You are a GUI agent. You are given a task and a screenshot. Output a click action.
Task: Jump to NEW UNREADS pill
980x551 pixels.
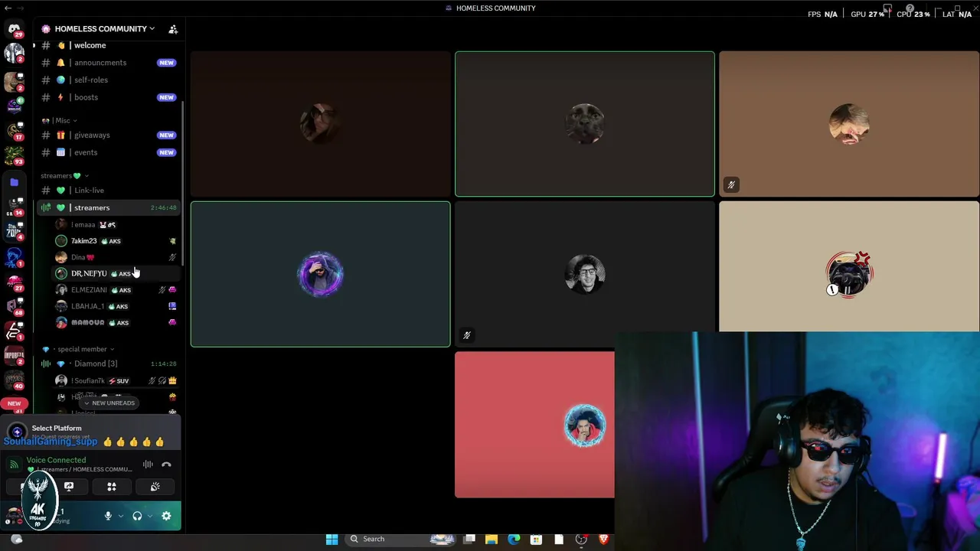point(108,403)
